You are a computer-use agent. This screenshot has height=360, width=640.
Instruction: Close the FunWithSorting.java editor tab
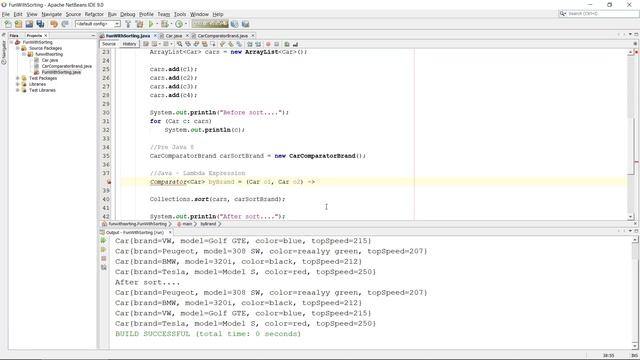155,36
